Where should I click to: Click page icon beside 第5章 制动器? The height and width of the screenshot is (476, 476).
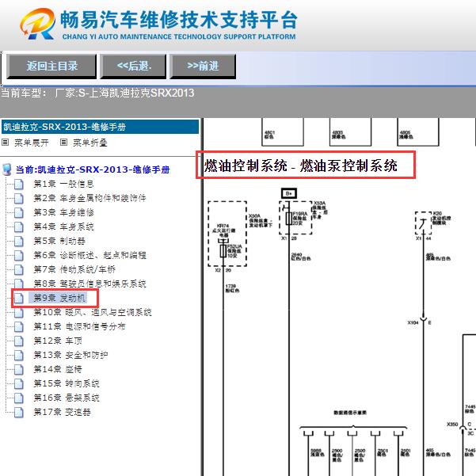(x=19, y=242)
